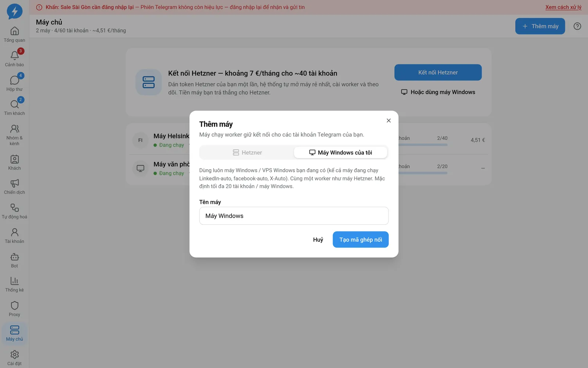The image size is (588, 368).
Task: Click the red alert icon in banner
Action: 39,7
